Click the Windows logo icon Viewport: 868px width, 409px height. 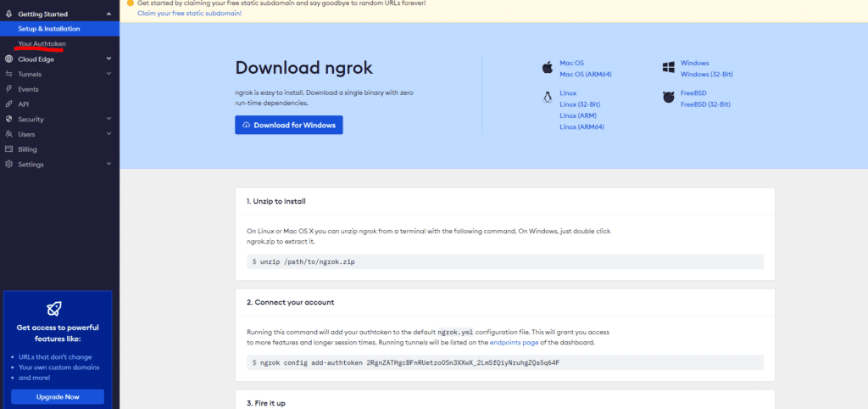point(668,68)
